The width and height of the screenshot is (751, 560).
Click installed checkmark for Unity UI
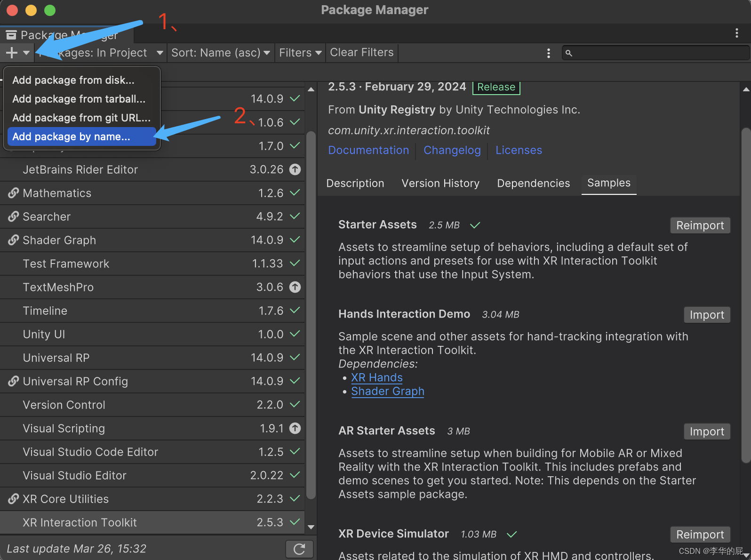point(295,334)
